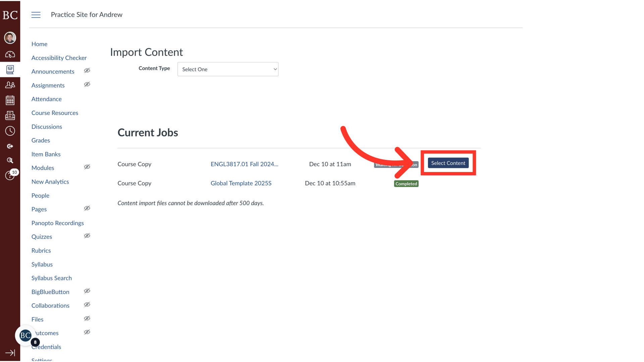Open the pending notifications badge menu

pos(35,343)
